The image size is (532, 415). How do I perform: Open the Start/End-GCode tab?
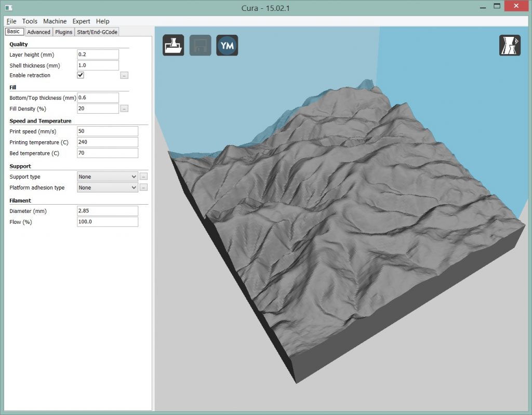click(x=97, y=32)
